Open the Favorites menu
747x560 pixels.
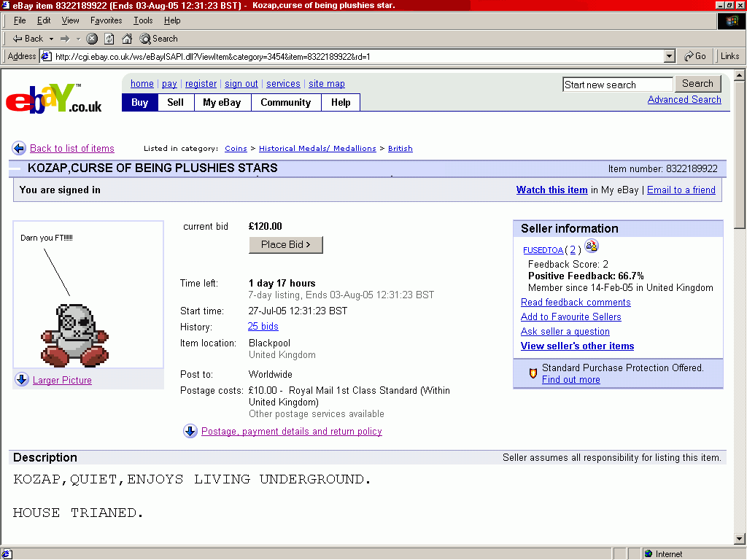pos(106,20)
